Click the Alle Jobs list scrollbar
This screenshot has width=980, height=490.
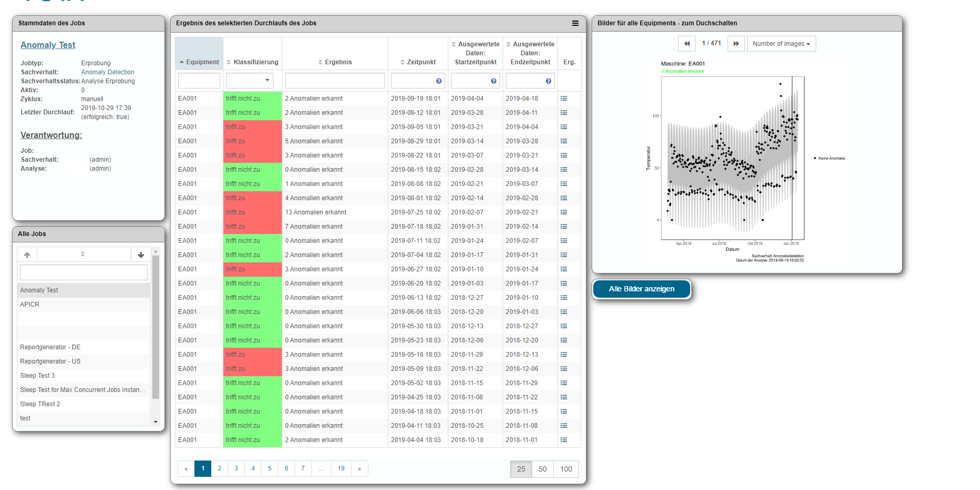pyautogui.click(x=155, y=327)
